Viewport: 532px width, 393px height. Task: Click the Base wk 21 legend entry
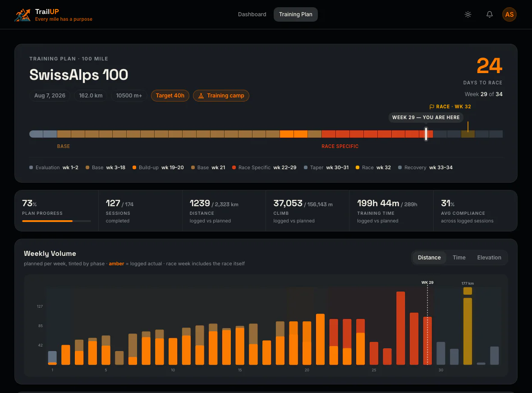208,167
